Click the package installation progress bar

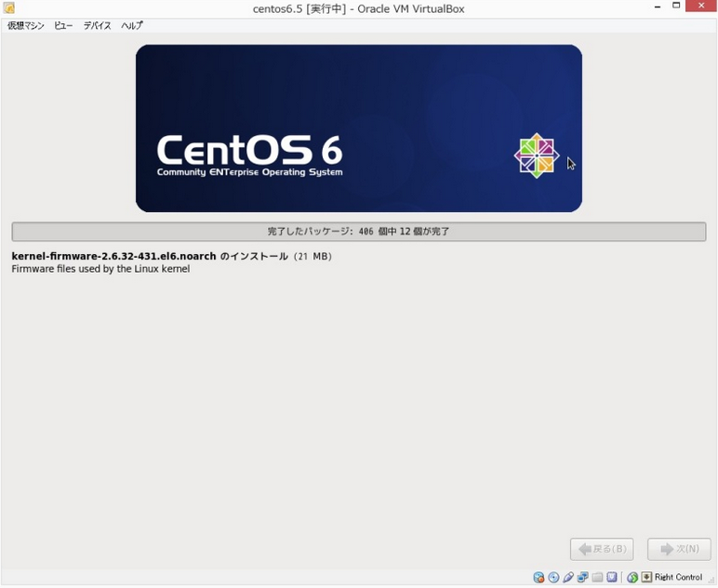[359, 232]
